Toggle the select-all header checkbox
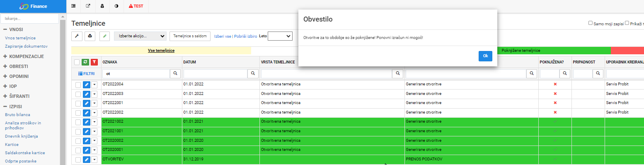The width and height of the screenshot is (644, 165). point(77,62)
